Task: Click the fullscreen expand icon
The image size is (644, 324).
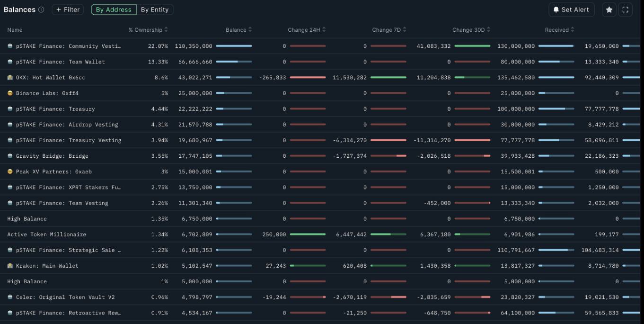Action: click(625, 9)
